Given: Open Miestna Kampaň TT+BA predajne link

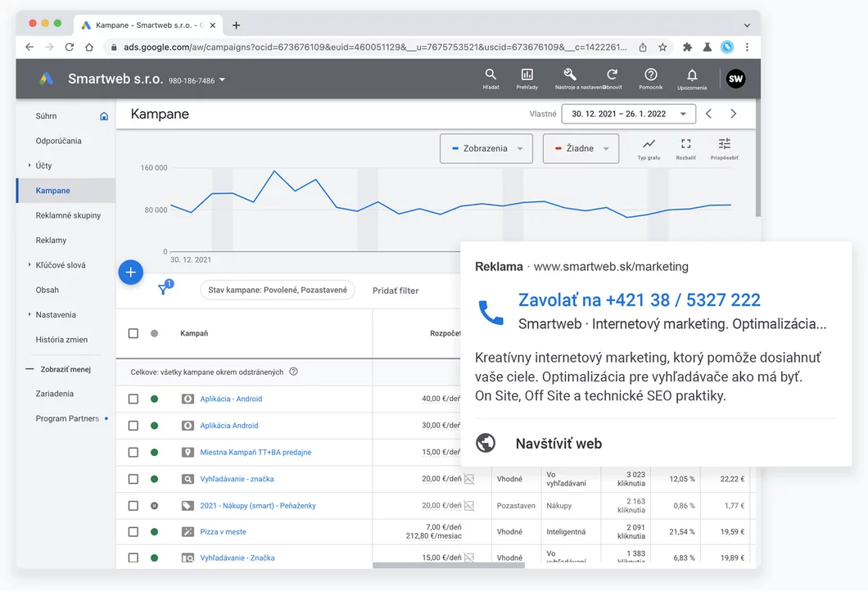Looking at the screenshot, I should pos(255,452).
